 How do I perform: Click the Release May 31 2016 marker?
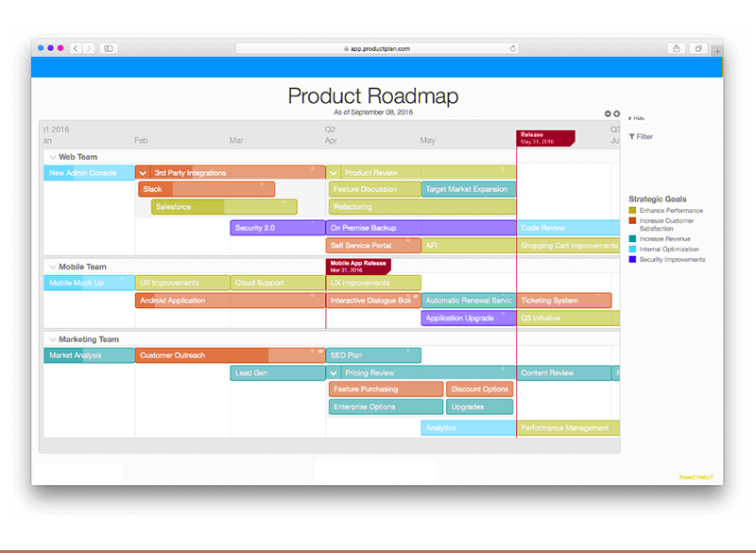[541, 137]
